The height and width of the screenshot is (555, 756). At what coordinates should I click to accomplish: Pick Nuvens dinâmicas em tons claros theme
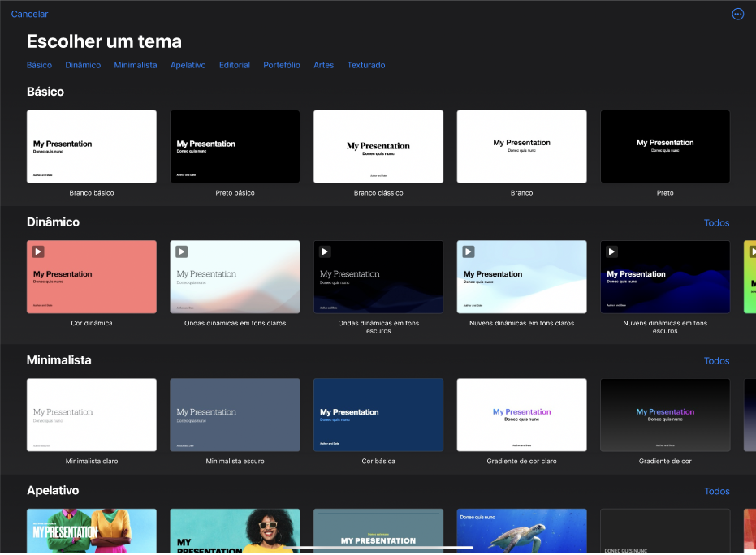521,277
